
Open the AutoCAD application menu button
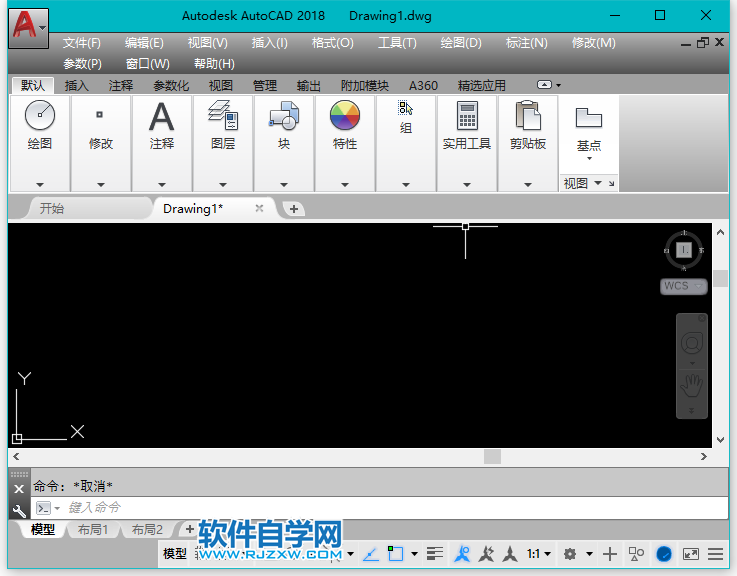coord(28,28)
